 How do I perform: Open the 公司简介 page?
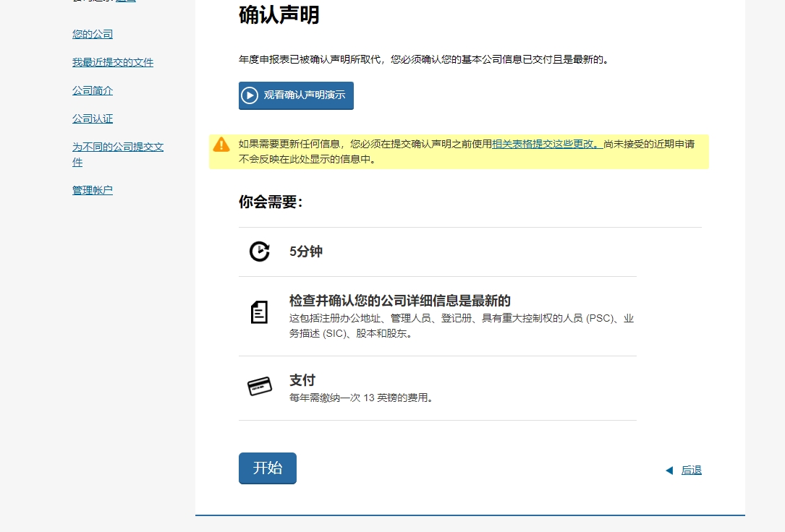(x=93, y=90)
